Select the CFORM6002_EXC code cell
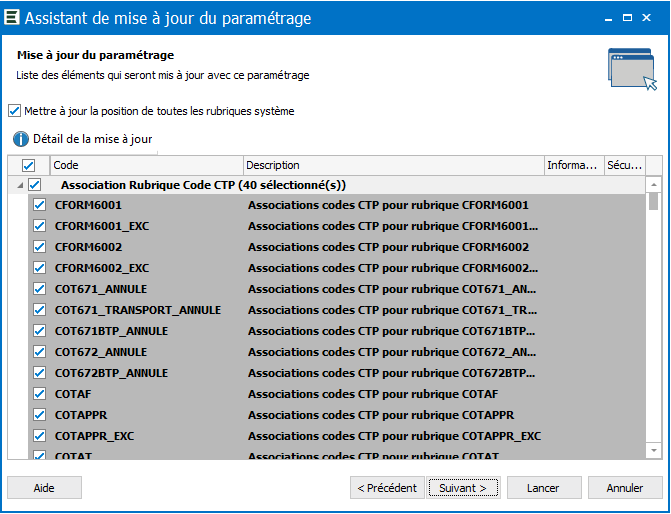The height and width of the screenshot is (514, 671). tap(102, 268)
